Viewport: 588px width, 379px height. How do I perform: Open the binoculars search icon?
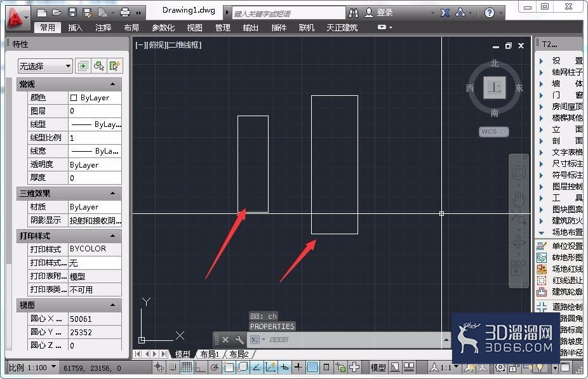click(353, 13)
